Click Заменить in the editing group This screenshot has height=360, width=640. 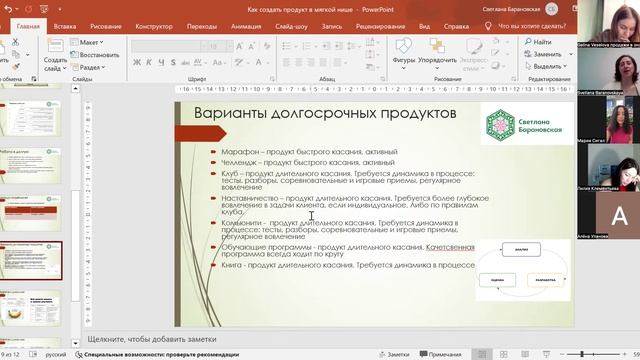[543, 54]
